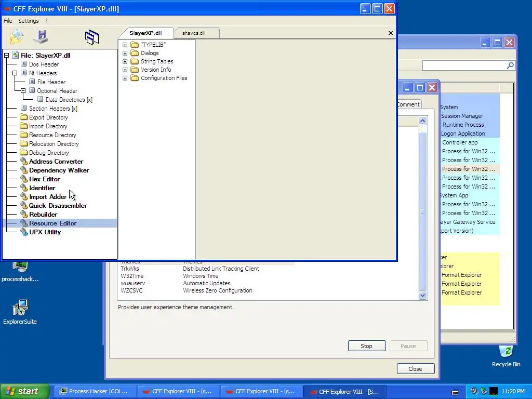Screen dimensions: 532x399
Task: Click the Comment tab in background window
Action: (409, 104)
